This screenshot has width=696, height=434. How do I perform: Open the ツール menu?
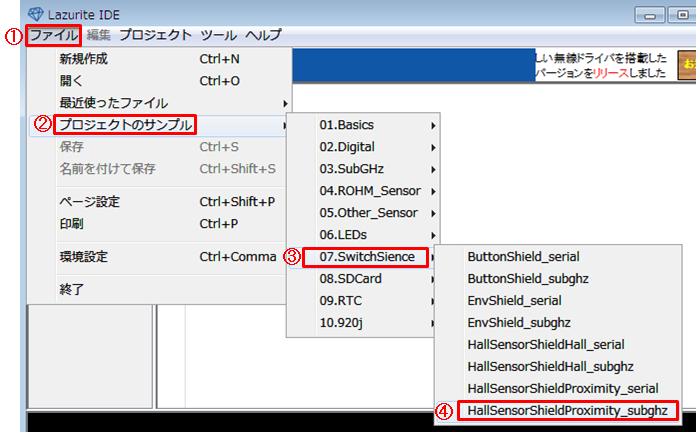click(x=218, y=35)
